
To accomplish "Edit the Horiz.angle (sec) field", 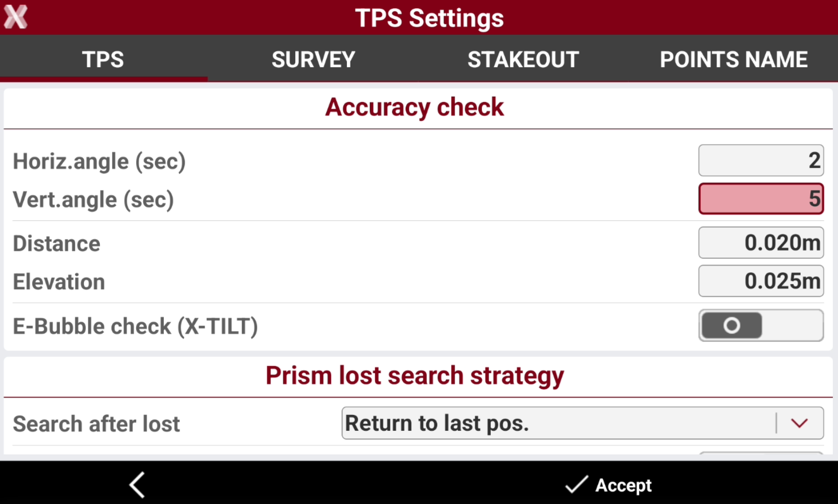I will pyautogui.click(x=761, y=161).
